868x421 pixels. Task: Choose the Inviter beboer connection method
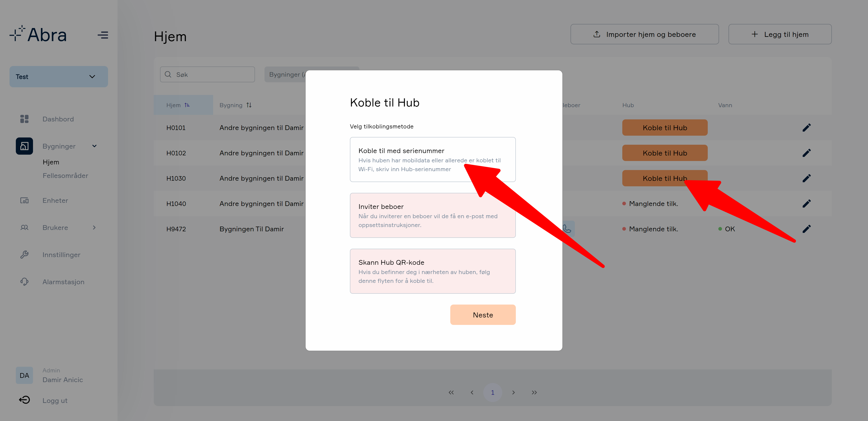pos(433,215)
